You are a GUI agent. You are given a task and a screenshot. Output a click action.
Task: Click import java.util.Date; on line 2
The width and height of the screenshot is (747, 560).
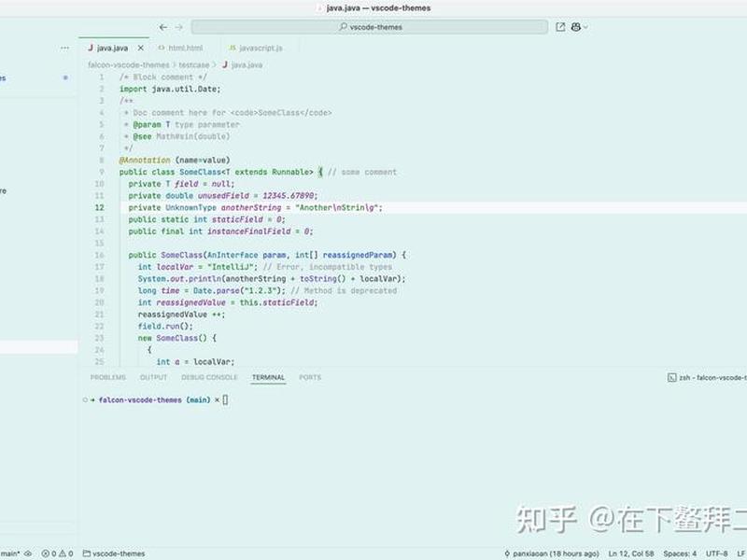(x=170, y=89)
